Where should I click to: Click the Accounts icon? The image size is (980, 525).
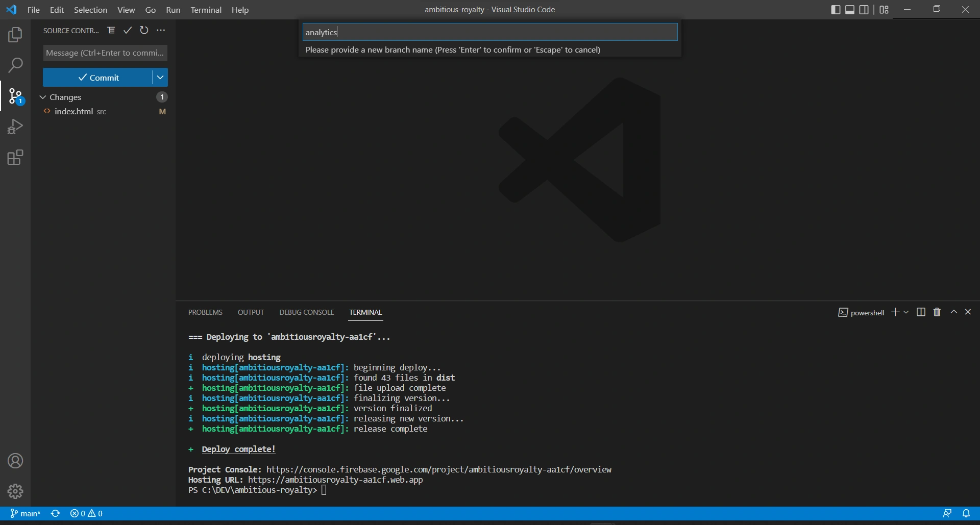[x=15, y=461]
